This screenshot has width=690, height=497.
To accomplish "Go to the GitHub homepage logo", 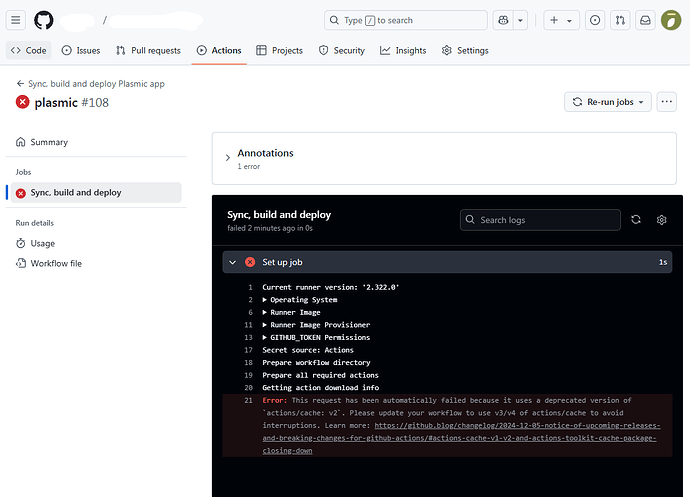I will 44,20.
